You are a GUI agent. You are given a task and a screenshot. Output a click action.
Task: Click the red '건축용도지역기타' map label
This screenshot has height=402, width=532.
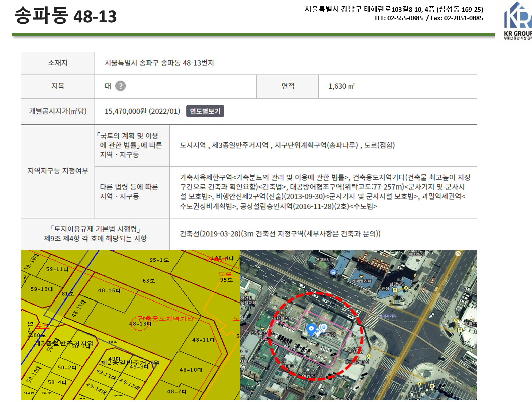[165, 319]
